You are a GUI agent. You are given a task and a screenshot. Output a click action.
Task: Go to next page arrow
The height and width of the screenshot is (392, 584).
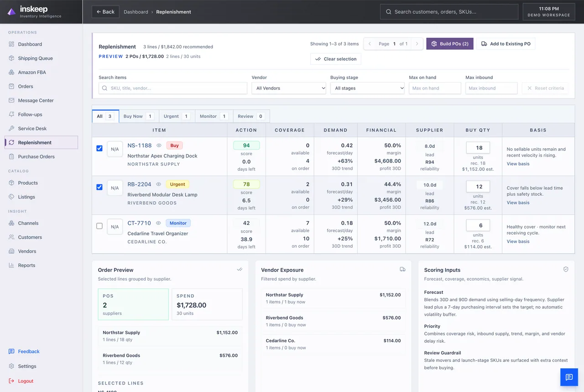pos(417,44)
